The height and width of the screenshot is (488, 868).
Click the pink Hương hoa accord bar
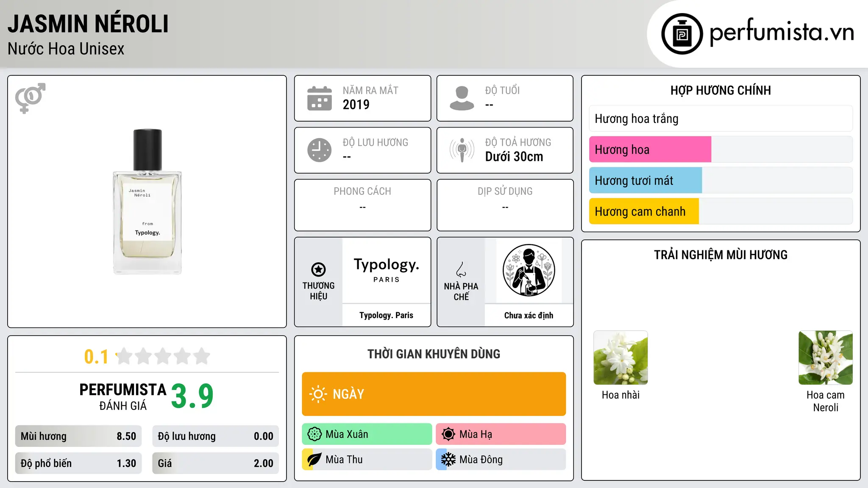coord(721,150)
